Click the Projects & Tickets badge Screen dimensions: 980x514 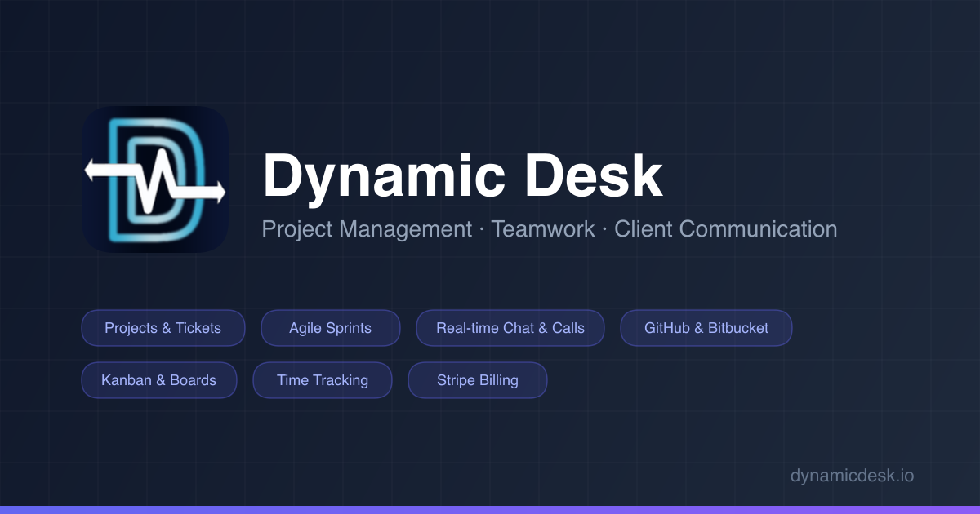163,328
